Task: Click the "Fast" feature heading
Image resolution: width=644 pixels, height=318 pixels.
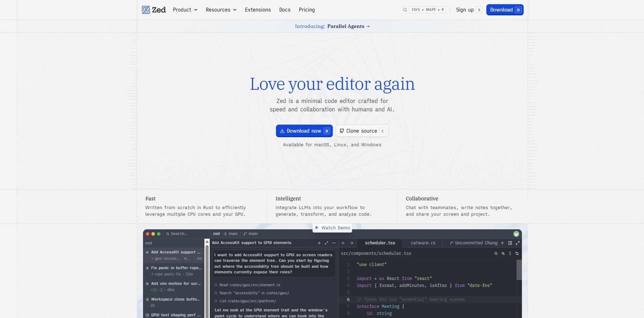Action: pyautogui.click(x=150, y=199)
